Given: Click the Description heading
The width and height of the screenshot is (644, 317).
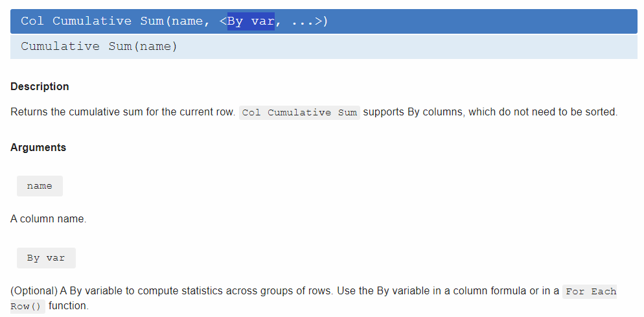Looking at the screenshot, I should tap(40, 86).
